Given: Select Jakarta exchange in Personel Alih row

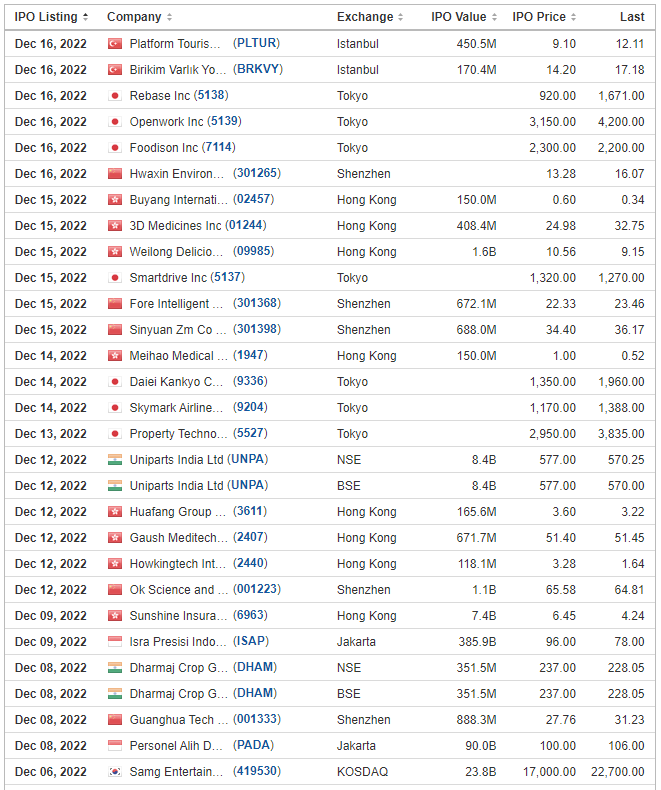Looking at the screenshot, I should point(356,746).
